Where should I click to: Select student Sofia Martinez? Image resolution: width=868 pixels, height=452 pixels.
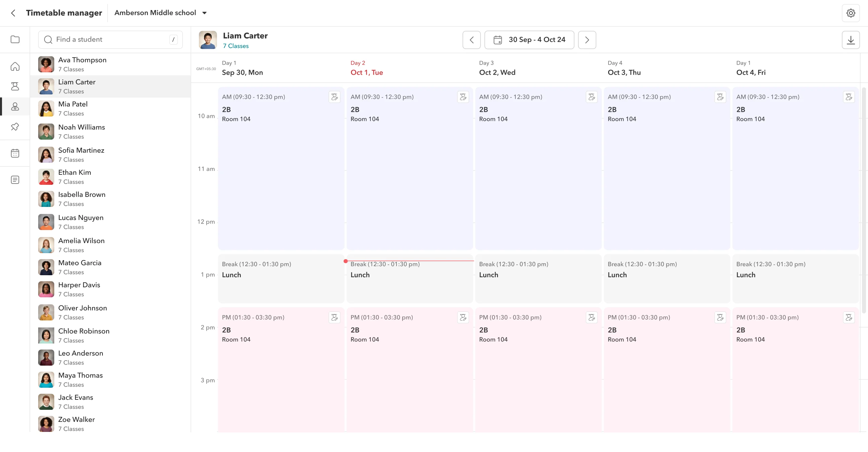[x=110, y=155]
